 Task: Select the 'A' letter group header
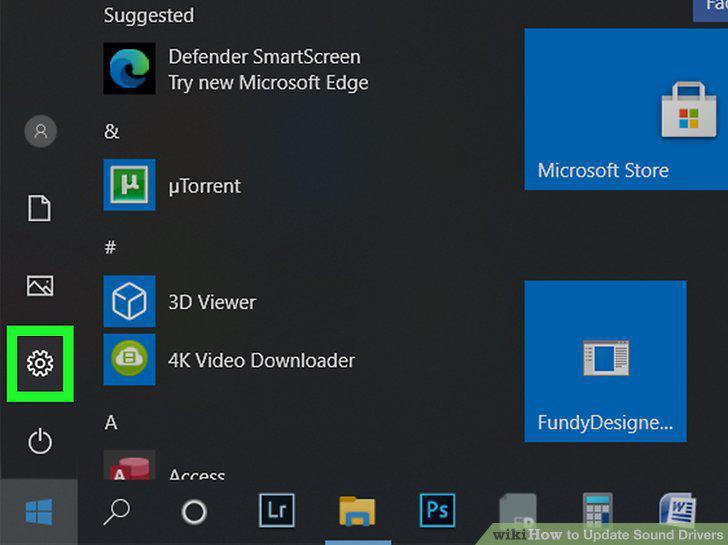(x=111, y=422)
